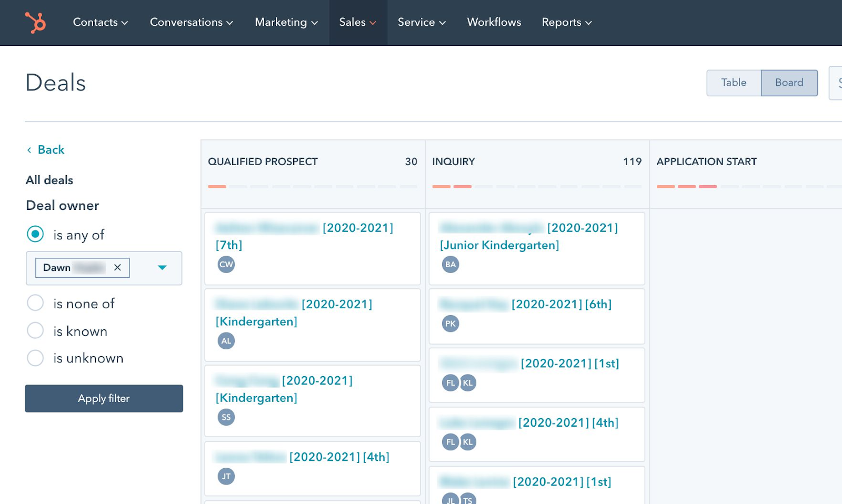The width and height of the screenshot is (842, 504).
Task: Click the Inquiry stage progress bar
Action: 537,186
